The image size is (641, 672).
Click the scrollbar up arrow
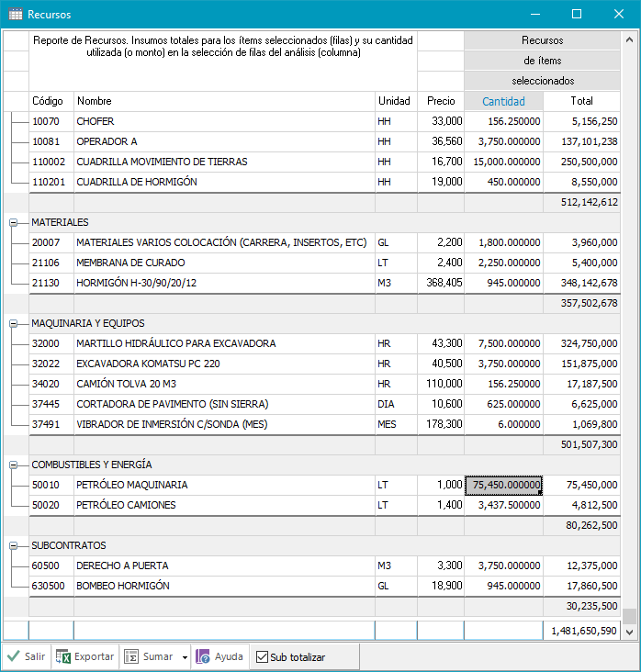[629, 40]
